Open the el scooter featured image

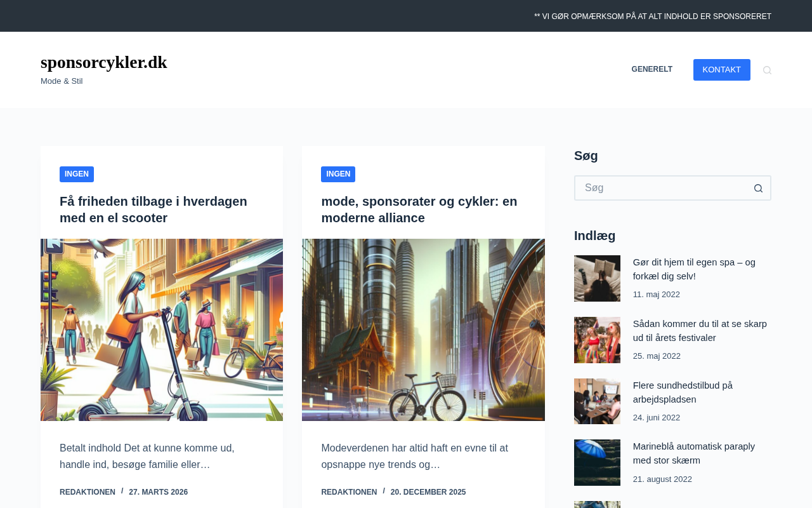pyautogui.click(x=162, y=330)
